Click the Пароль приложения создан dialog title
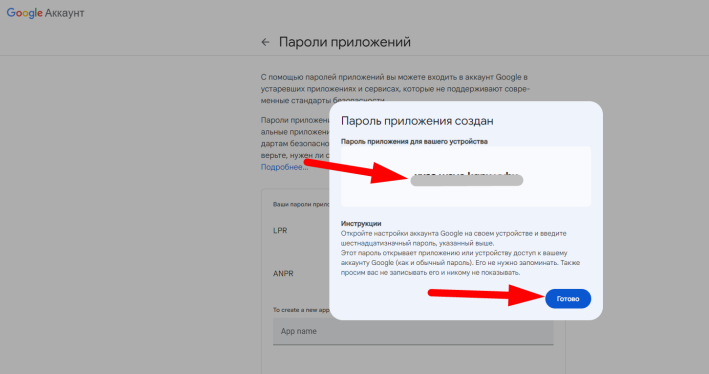 pyautogui.click(x=417, y=121)
